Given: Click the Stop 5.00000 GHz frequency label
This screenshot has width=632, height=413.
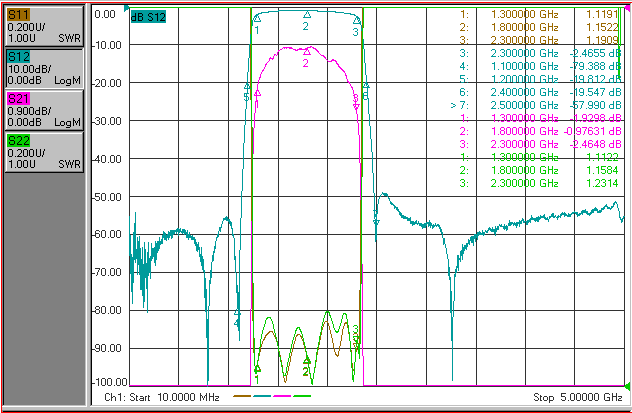Looking at the screenshot, I should [x=578, y=398].
